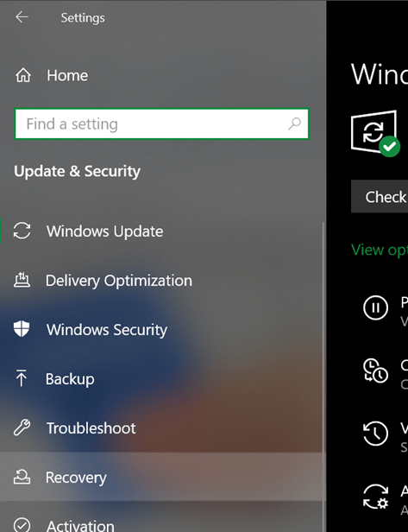Select Recovery in the sidebar
This screenshot has height=532, width=408.
[x=162, y=477]
